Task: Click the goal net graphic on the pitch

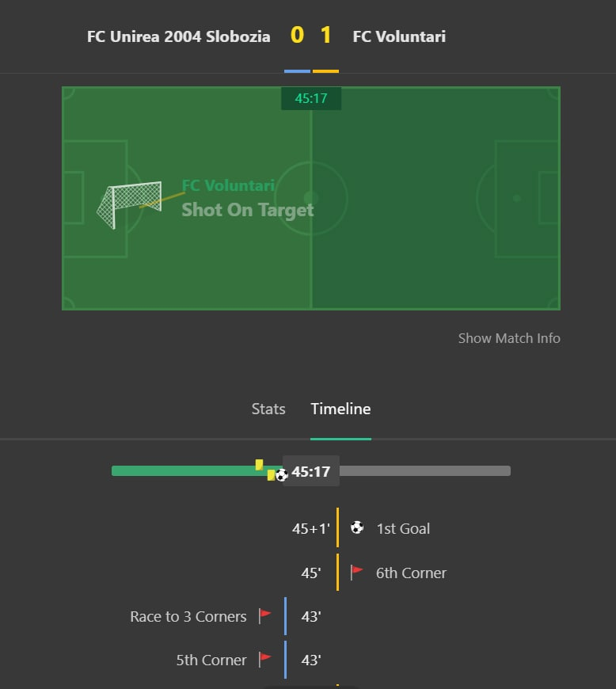Action: coord(129,204)
